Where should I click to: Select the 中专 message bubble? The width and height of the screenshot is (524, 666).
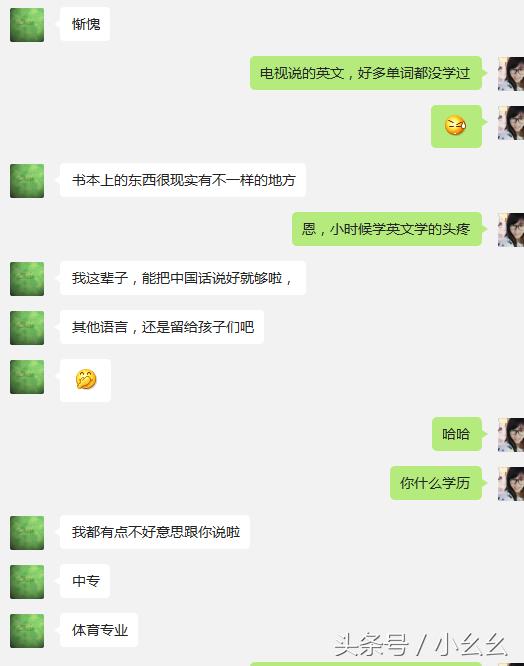tap(85, 581)
